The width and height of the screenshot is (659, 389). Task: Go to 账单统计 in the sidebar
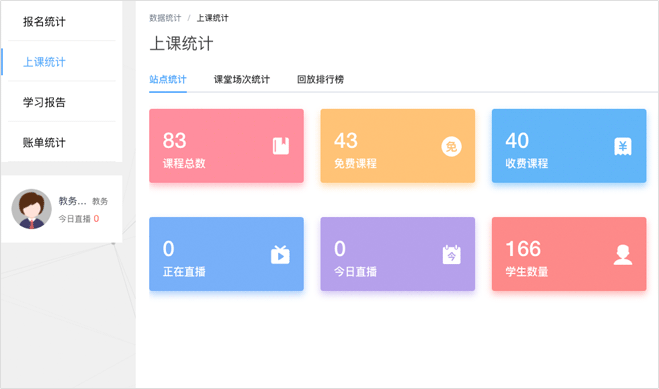click(x=44, y=142)
